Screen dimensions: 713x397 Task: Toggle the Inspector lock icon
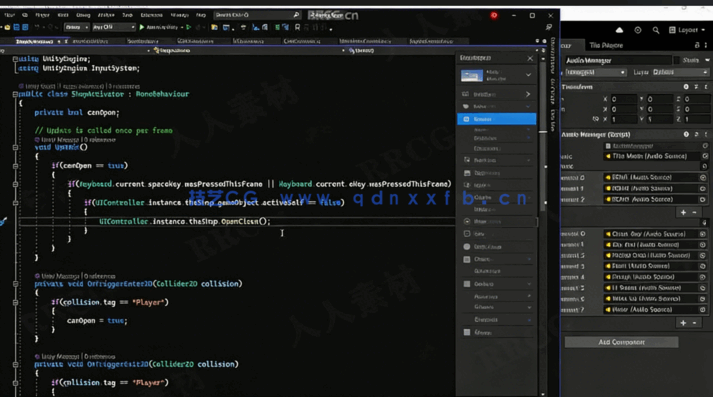[697, 45]
